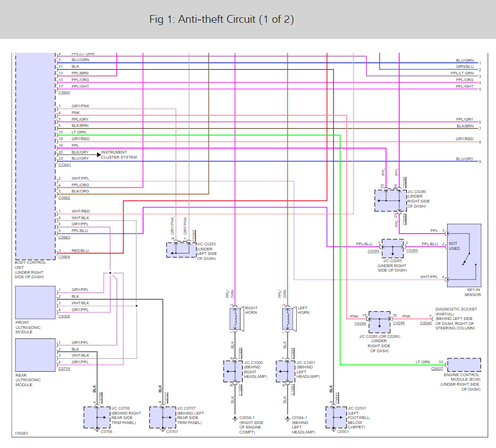Select the J/C C1000 junction behind right headlamp
This screenshot has height=448, width=496.
tap(233, 372)
